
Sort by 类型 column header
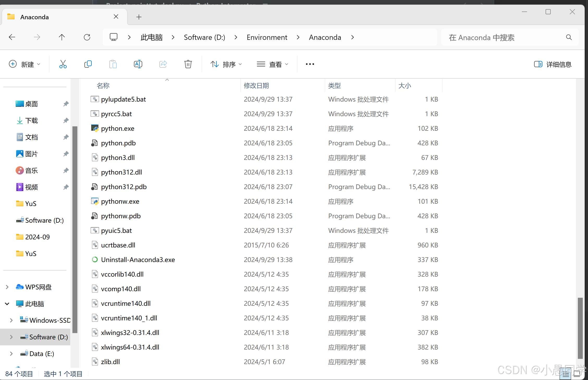pyautogui.click(x=335, y=86)
